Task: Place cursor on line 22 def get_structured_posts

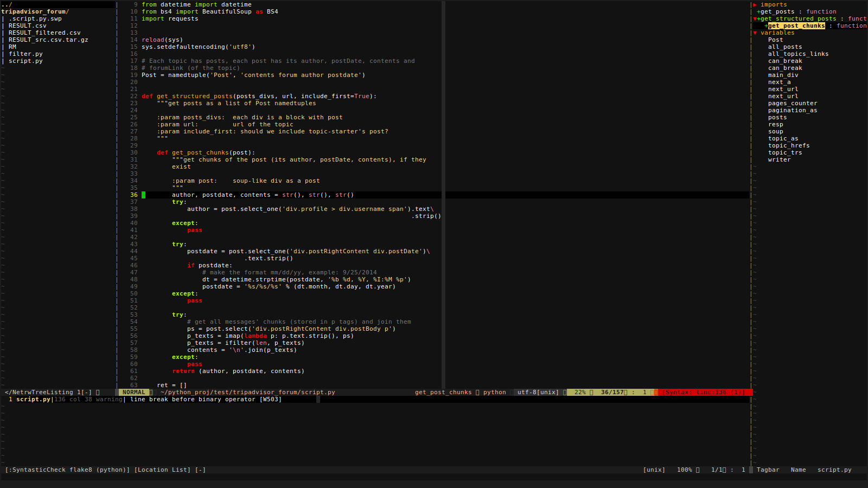Action: click(259, 96)
